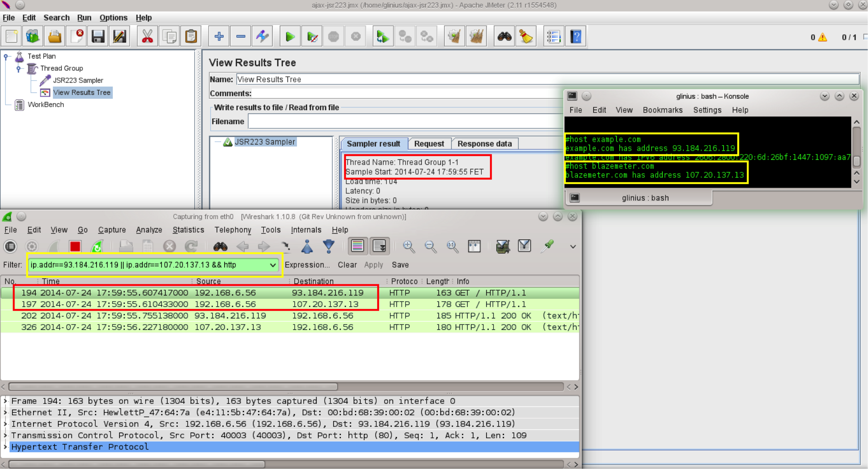Screen dimensions: 868x469
Task: Stop the Wireshark capture with red square
Action: [x=75, y=247]
